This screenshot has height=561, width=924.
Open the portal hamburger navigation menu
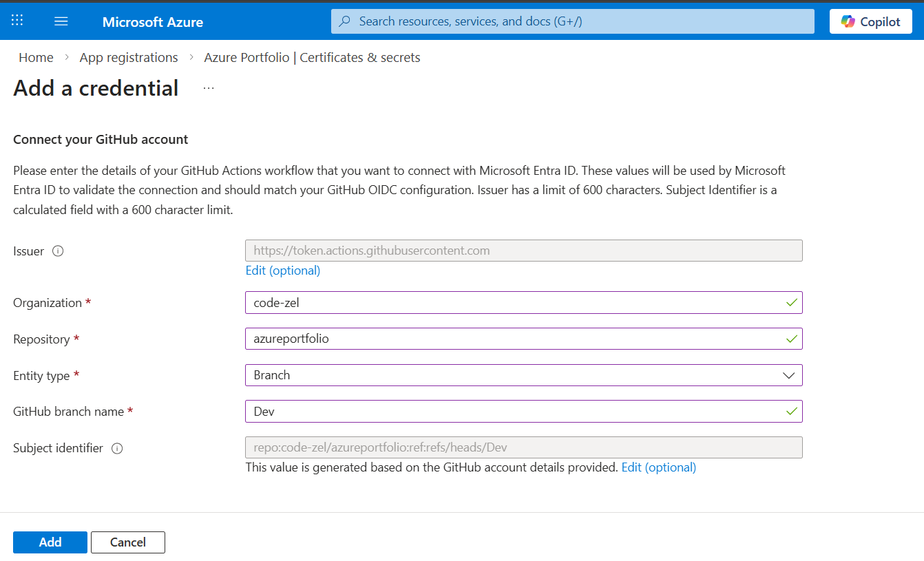coord(61,20)
